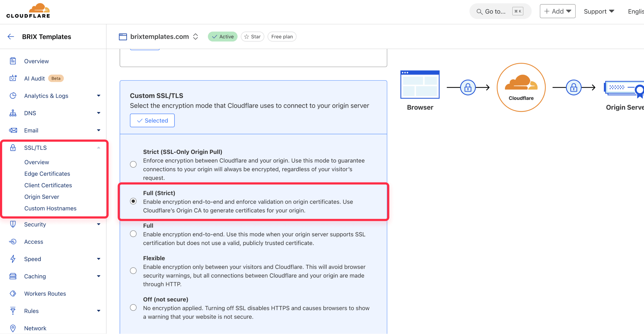
Task: Open Origin Server submenu item
Action: click(x=42, y=197)
